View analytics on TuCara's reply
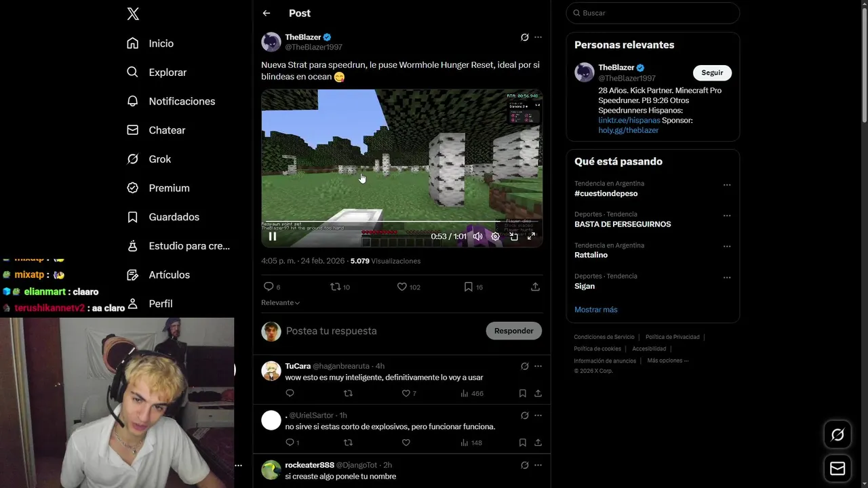 (x=471, y=393)
